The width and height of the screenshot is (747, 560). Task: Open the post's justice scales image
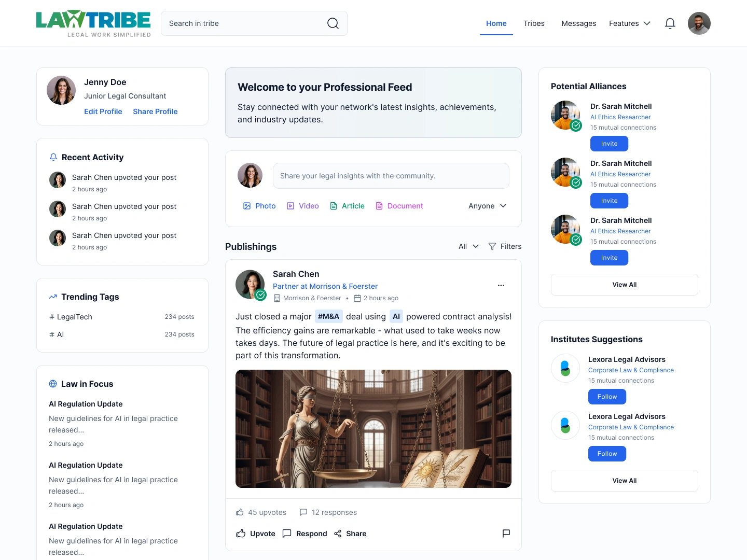374,429
